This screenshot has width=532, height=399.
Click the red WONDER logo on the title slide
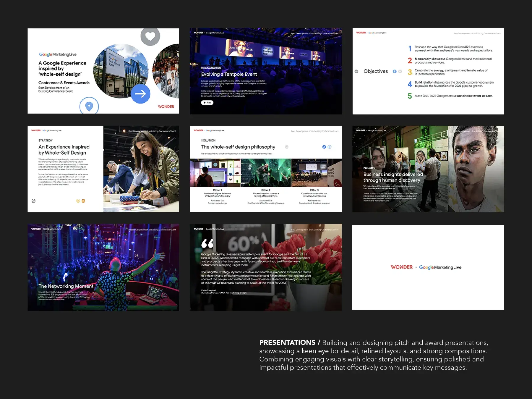(166, 106)
